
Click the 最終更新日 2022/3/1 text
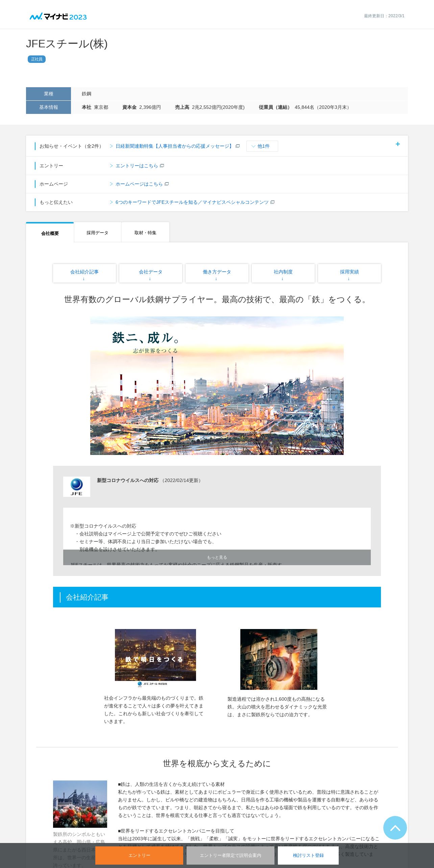pos(384,16)
